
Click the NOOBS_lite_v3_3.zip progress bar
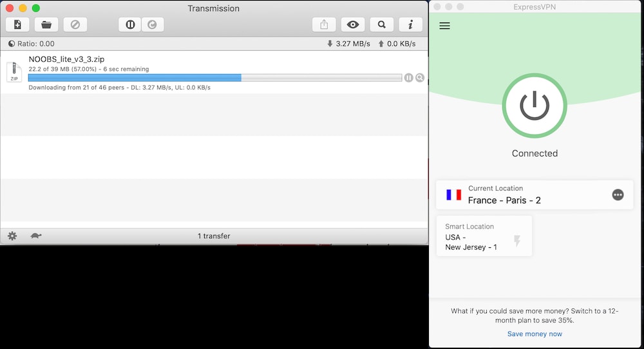214,78
